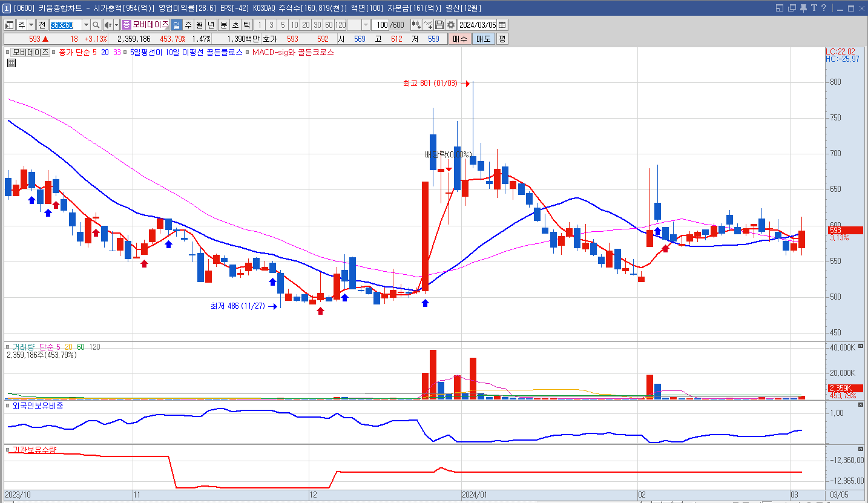The height and width of the screenshot is (503, 868).
Task: Click the 2,359K volume tag on axis
Action: coord(845,388)
